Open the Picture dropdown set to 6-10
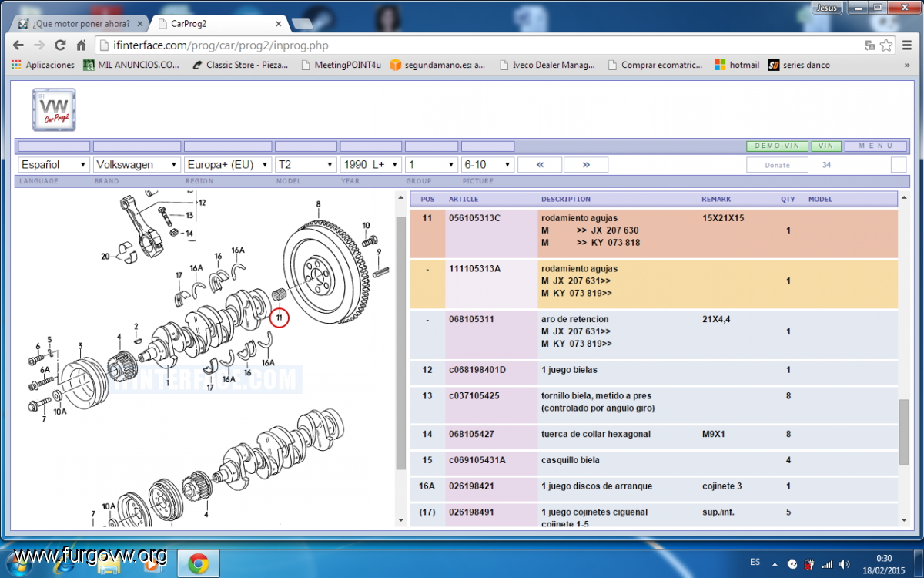 click(487, 164)
